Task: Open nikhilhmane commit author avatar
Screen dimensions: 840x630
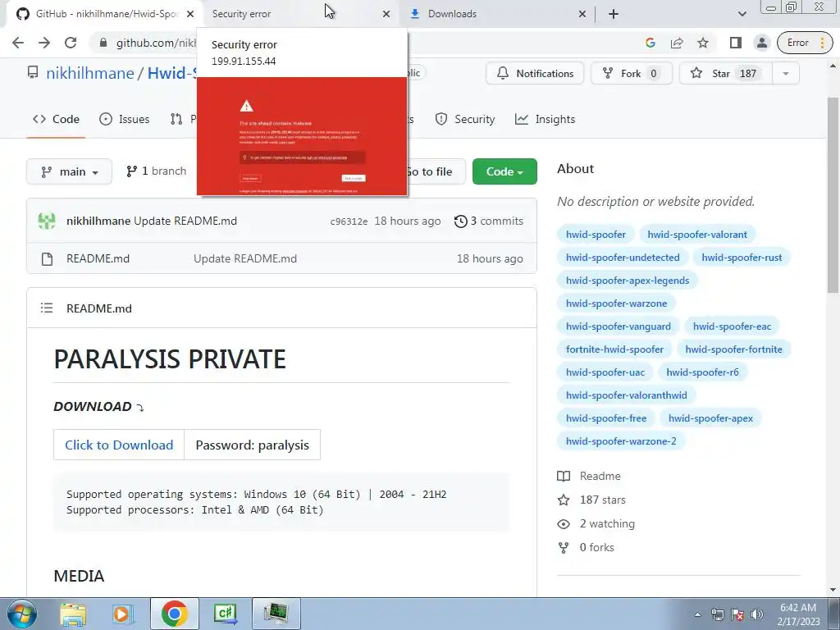Action: [47, 221]
